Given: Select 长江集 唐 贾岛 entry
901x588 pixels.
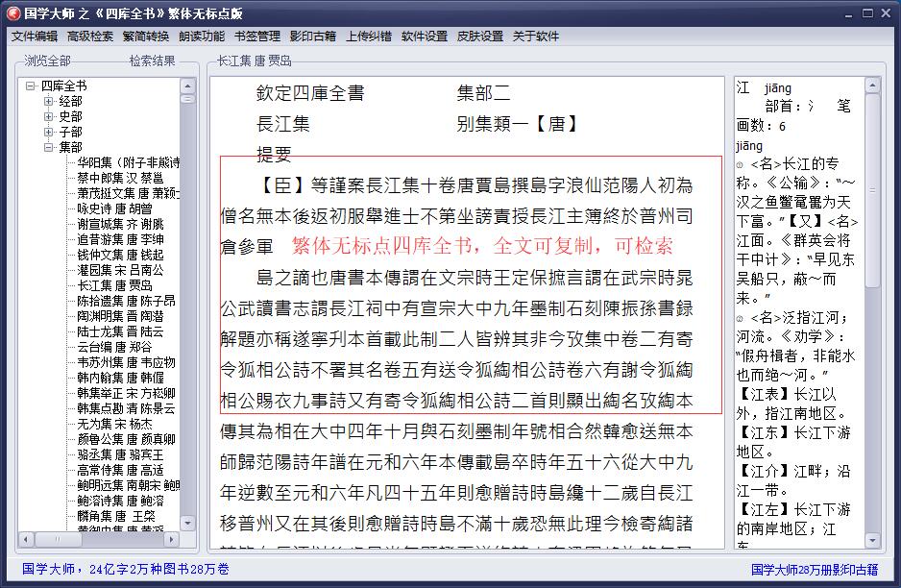Looking at the screenshot, I should tap(115, 285).
